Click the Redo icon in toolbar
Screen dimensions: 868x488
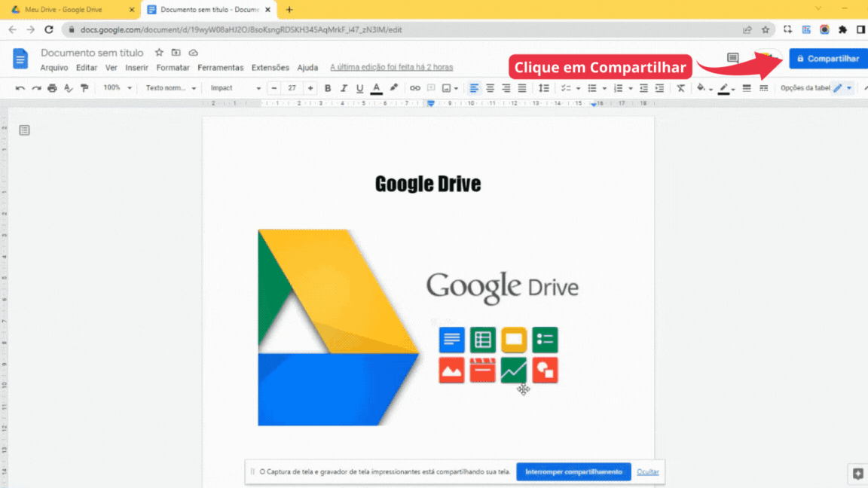click(x=36, y=88)
